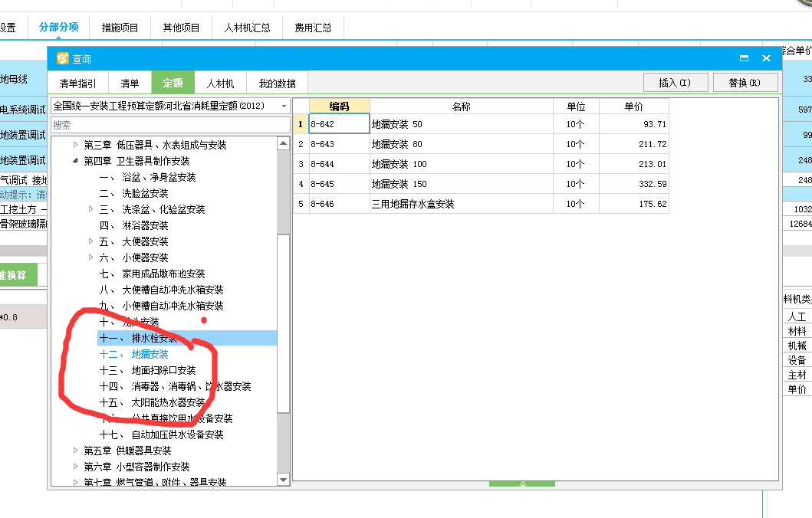Screen dimensions: 812x518
Task: Select 十四、消毒器、消毒锅、饮水器安装
Action: point(175,386)
